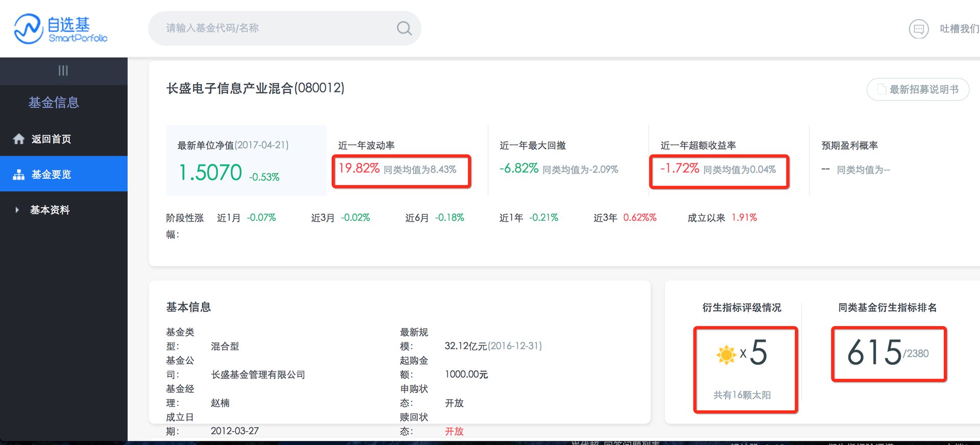The height and width of the screenshot is (445, 980).
Task: Click 同类均值为8.43% text
Action: [420, 169]
